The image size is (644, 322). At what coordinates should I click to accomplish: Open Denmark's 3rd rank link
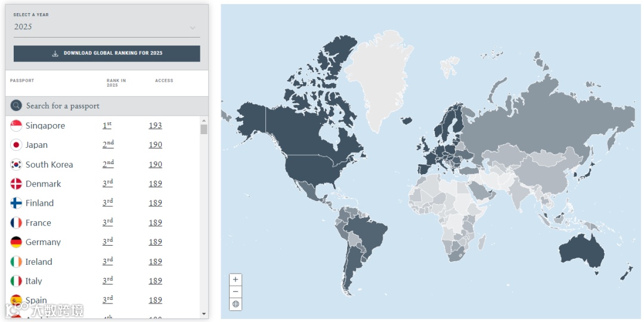tap(107, 183)
